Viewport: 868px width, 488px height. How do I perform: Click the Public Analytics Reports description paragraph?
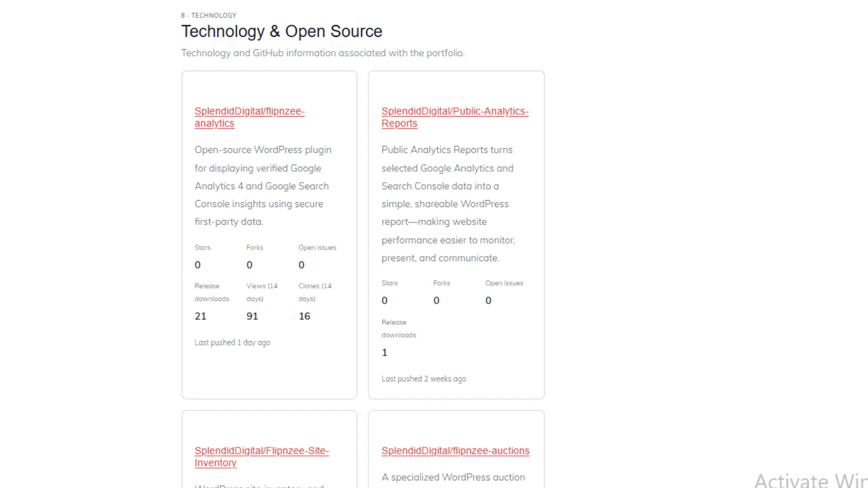[x=449, y=204]
